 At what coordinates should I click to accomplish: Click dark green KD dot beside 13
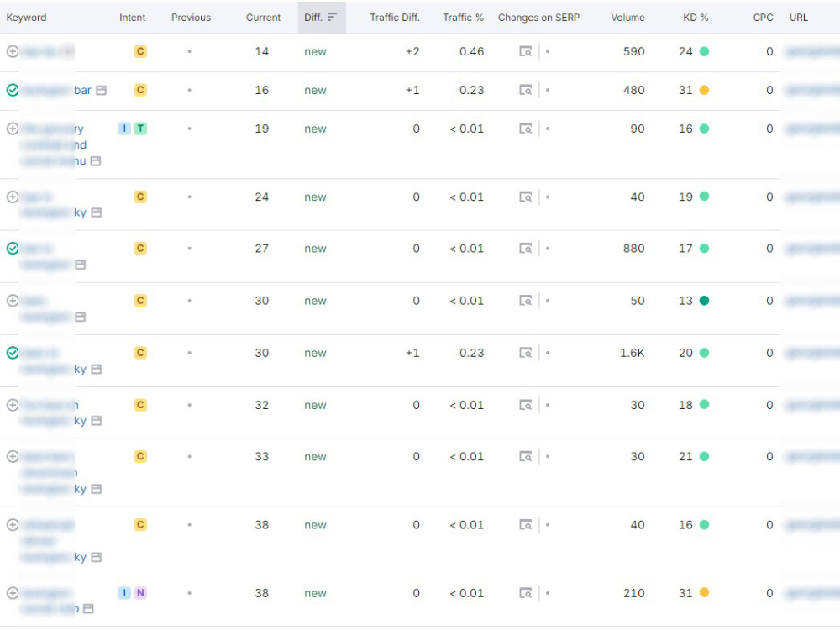(x=705, y=301)
